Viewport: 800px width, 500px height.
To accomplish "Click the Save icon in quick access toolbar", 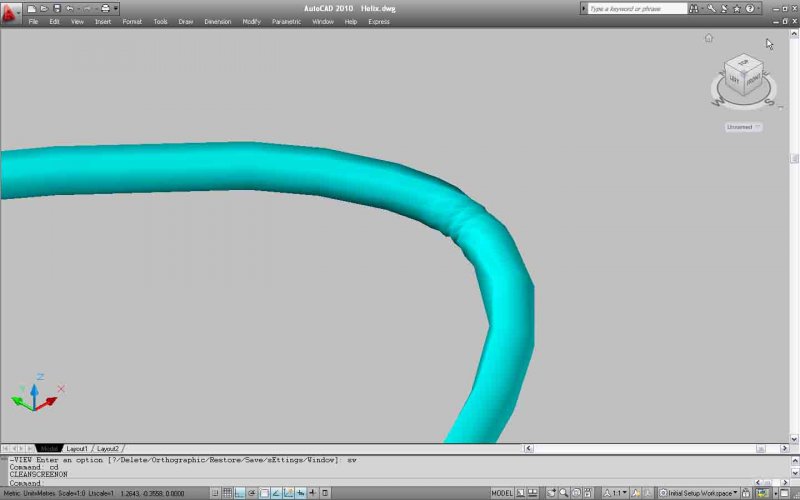I will [57, 9].
